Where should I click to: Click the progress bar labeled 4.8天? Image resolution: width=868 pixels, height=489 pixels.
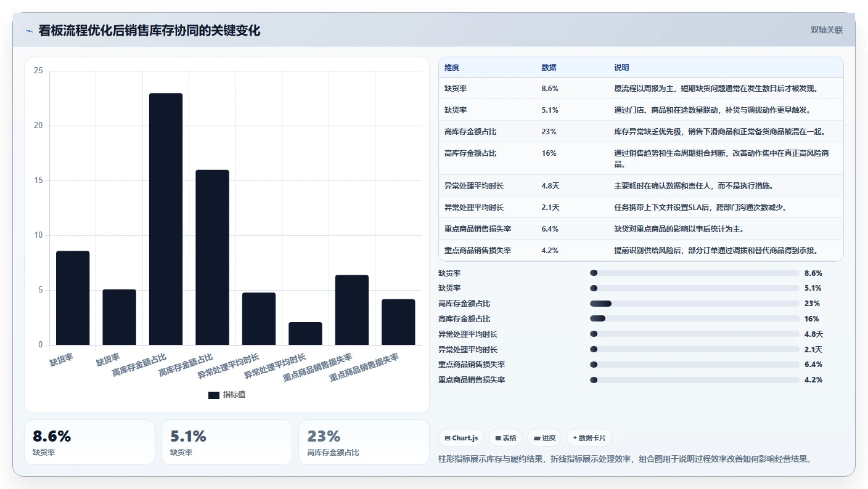pos(694,334)
